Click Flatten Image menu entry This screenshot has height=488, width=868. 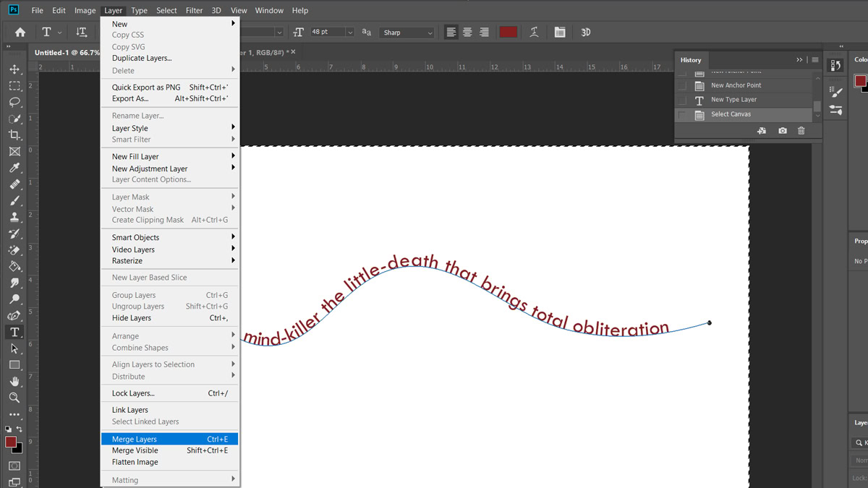click(x=135, y=462)
